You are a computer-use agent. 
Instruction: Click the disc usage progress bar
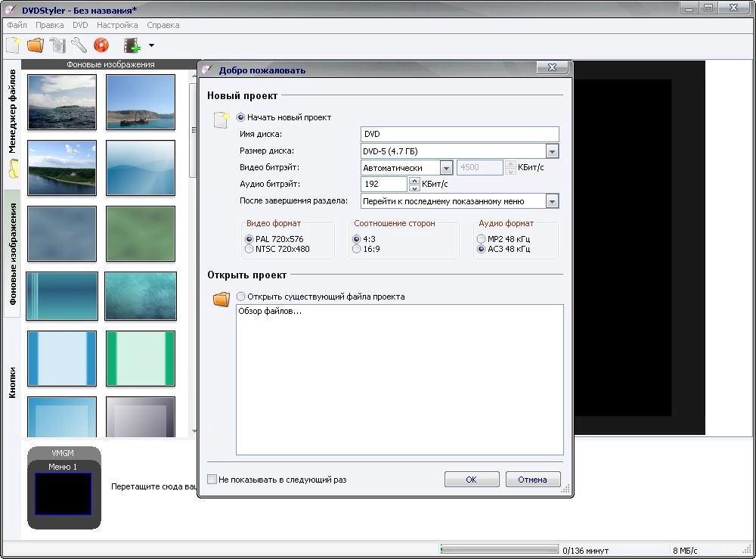coord(499,549)
